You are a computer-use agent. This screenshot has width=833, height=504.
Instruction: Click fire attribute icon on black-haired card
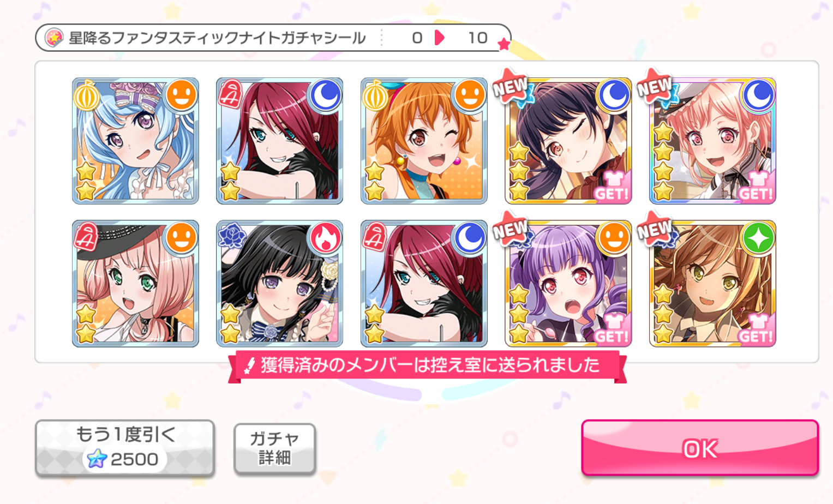(325, 238)
